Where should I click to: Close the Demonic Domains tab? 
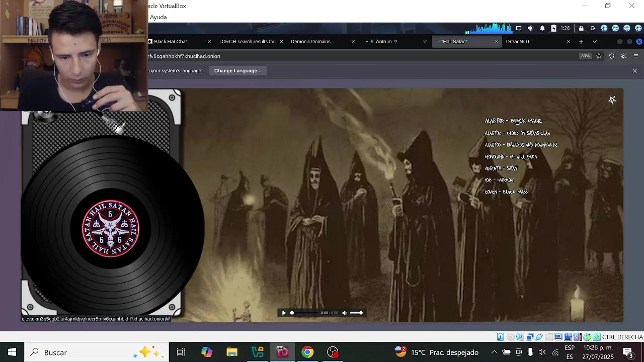coord(353,42)
